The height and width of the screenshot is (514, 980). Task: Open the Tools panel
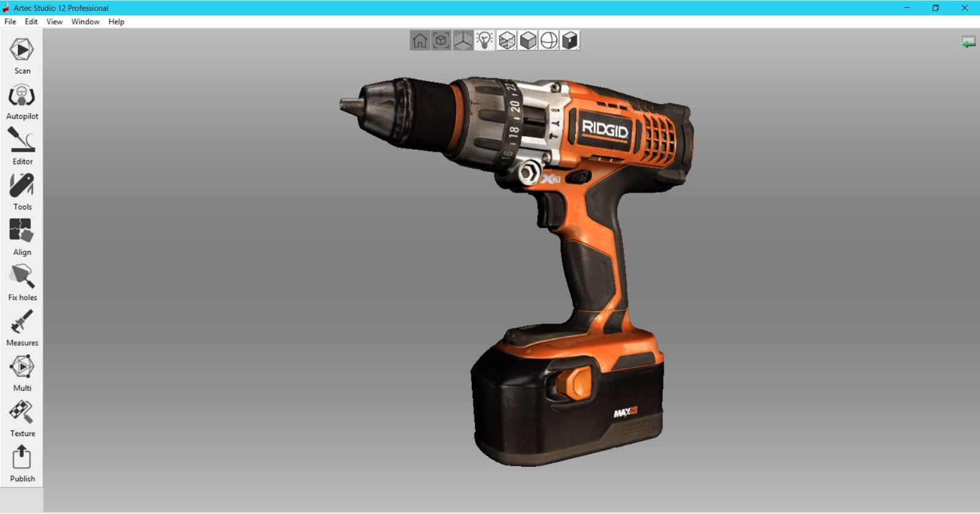coord(22,192)
